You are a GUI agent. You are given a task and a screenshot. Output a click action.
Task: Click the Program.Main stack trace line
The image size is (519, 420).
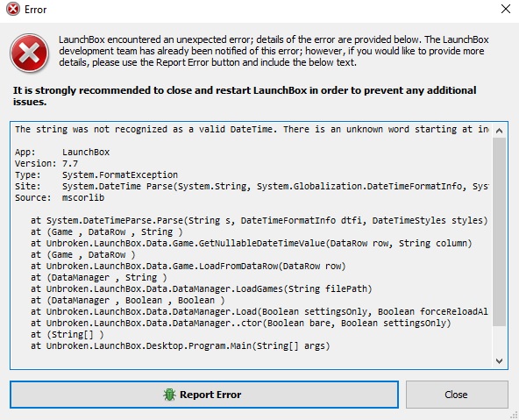[x=181, y=345]
